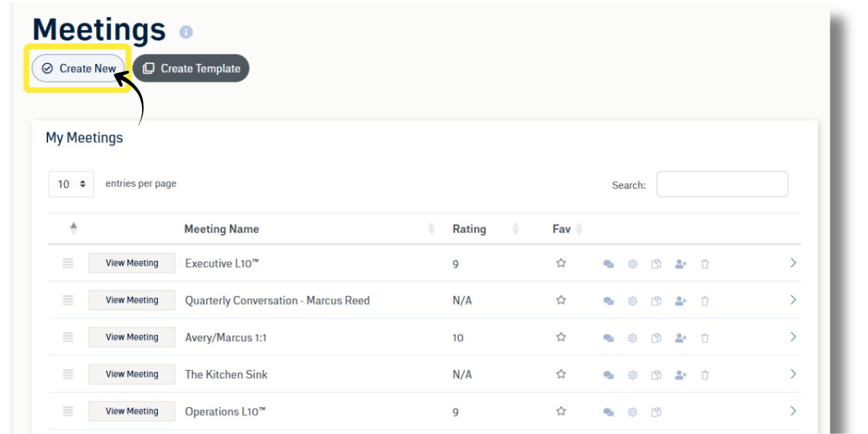
Task: Sort table by Meeting Name column
Action: [x=222, y=229]
